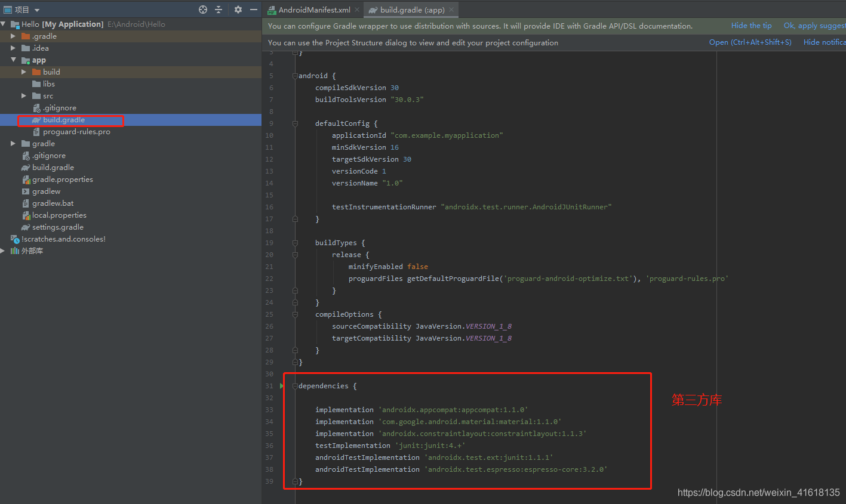Viewport: 846px width, 504px height.
Task: Expand the 外部库 external libraries node
Action: click(x=3, y=251)
